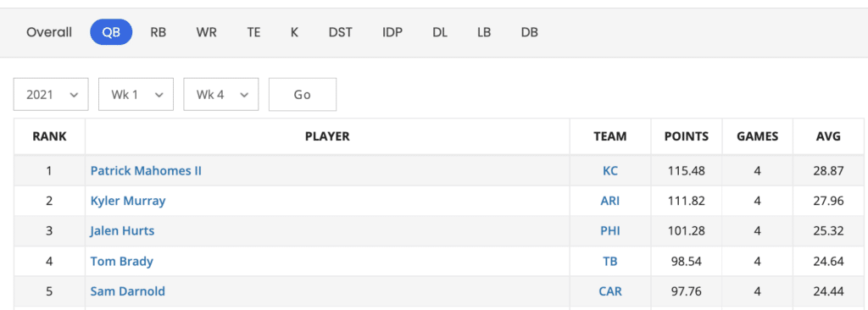Screen dimensions: 868x310
Task: Click the Go button
Action: 303,95
